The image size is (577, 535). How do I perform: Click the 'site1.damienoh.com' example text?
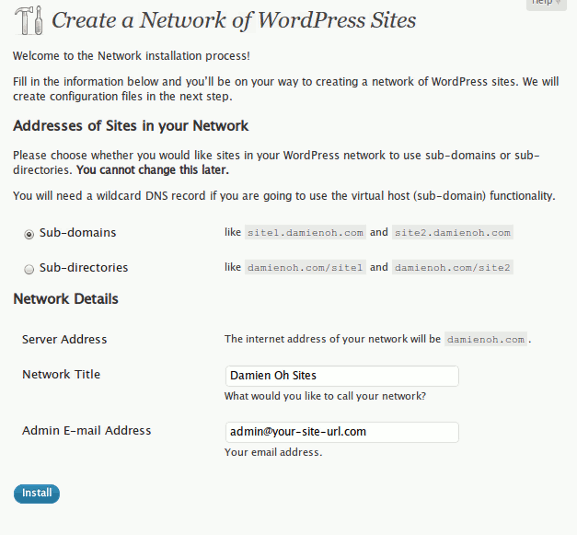305,233
